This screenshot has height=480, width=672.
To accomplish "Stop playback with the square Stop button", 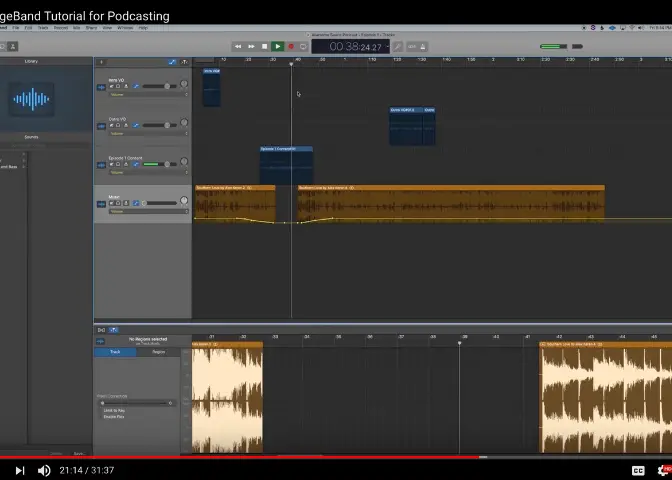I will tap(264, 46).
